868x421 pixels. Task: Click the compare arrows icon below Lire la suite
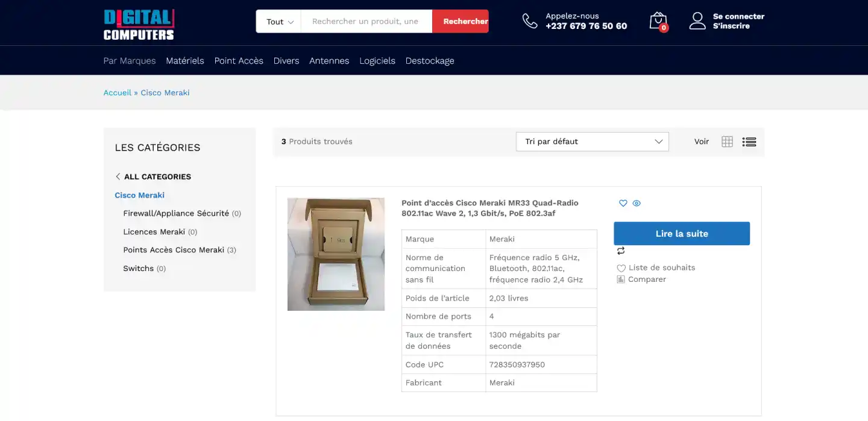click(621, 251)
